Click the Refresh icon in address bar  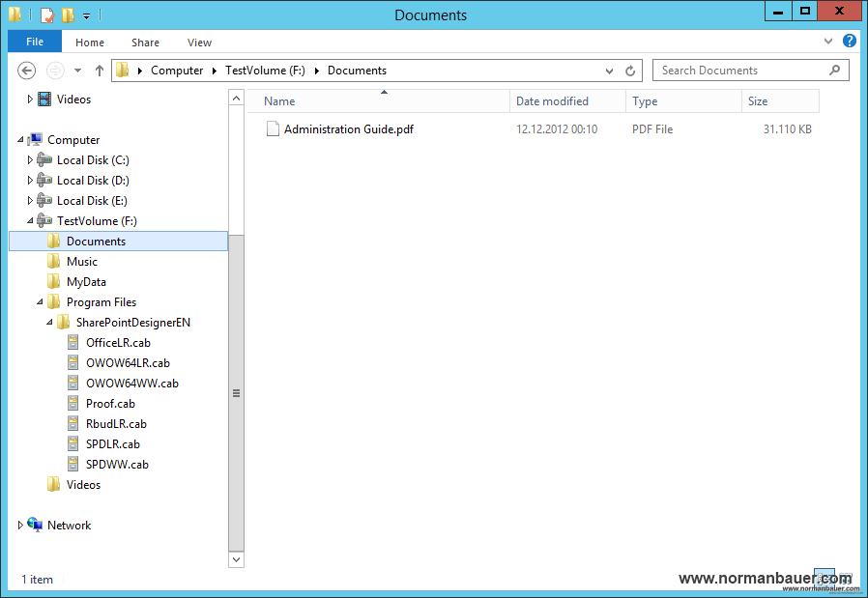pos(630,71)
